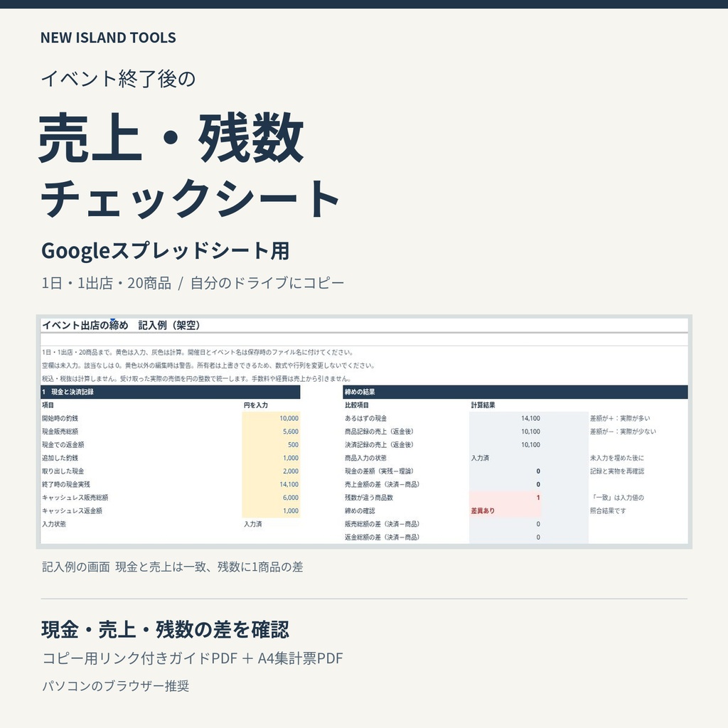The image size is (728, 728).
Task: Click the Googleスプレッドシート用 label
Action: click(x=165, y=251)
